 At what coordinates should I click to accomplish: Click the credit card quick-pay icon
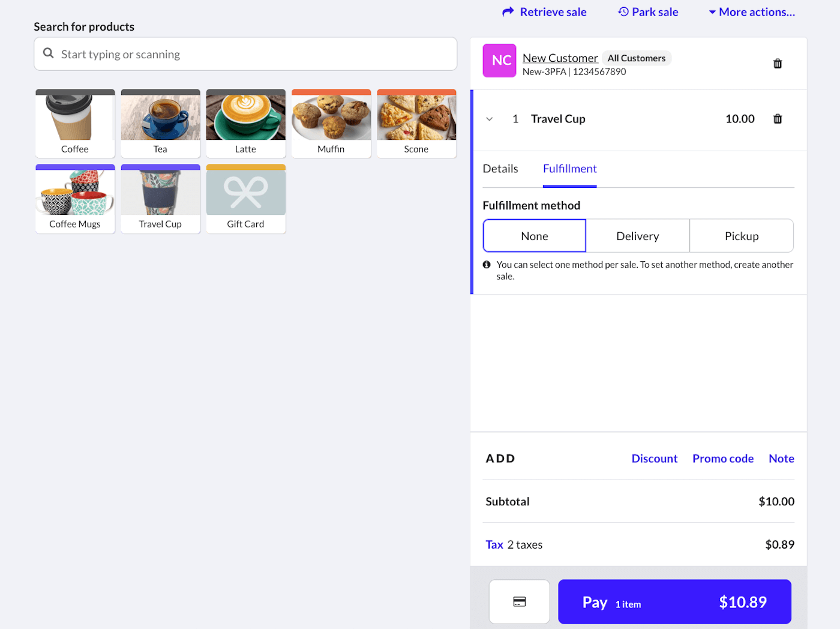point(519,601)
